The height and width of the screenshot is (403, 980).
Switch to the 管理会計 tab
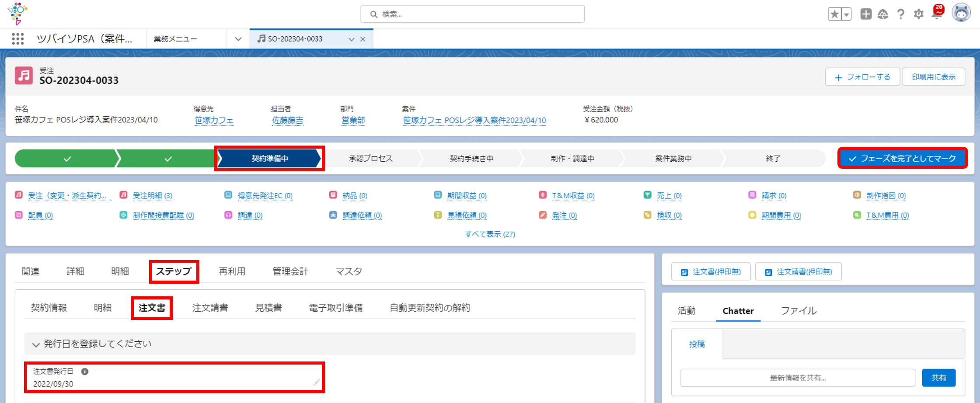coord(290,271)
